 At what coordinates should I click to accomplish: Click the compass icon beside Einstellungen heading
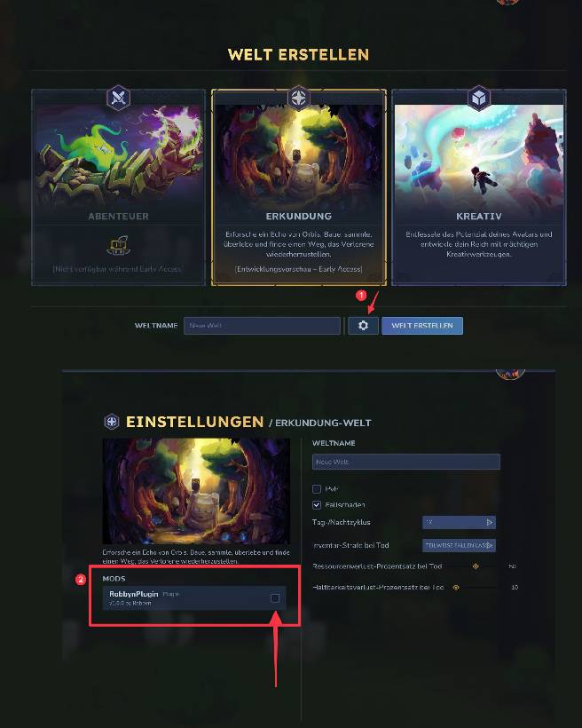click(112, 422)
